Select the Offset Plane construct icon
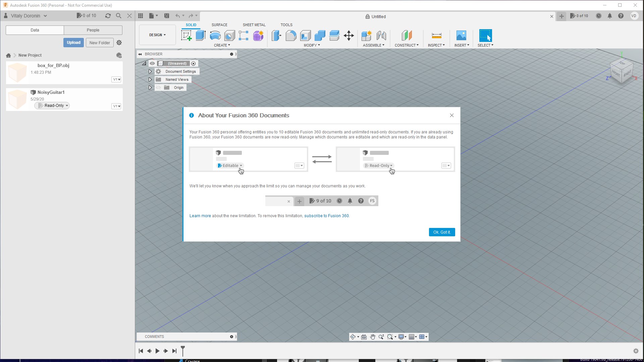 coord(407,36)
